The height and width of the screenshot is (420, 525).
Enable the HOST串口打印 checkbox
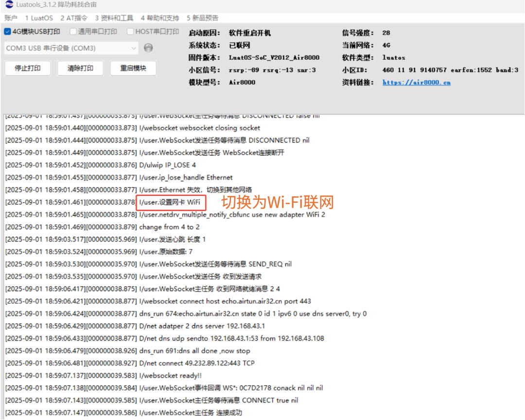130,32
